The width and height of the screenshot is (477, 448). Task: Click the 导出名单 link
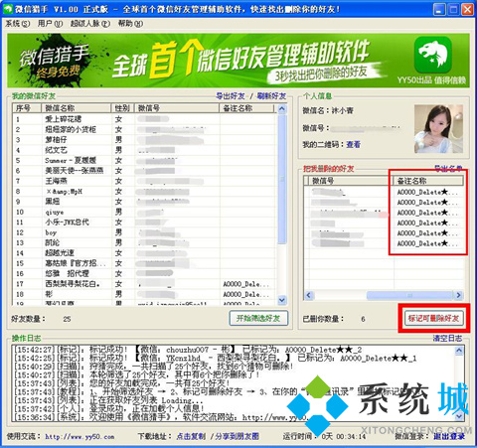[448, 168]
